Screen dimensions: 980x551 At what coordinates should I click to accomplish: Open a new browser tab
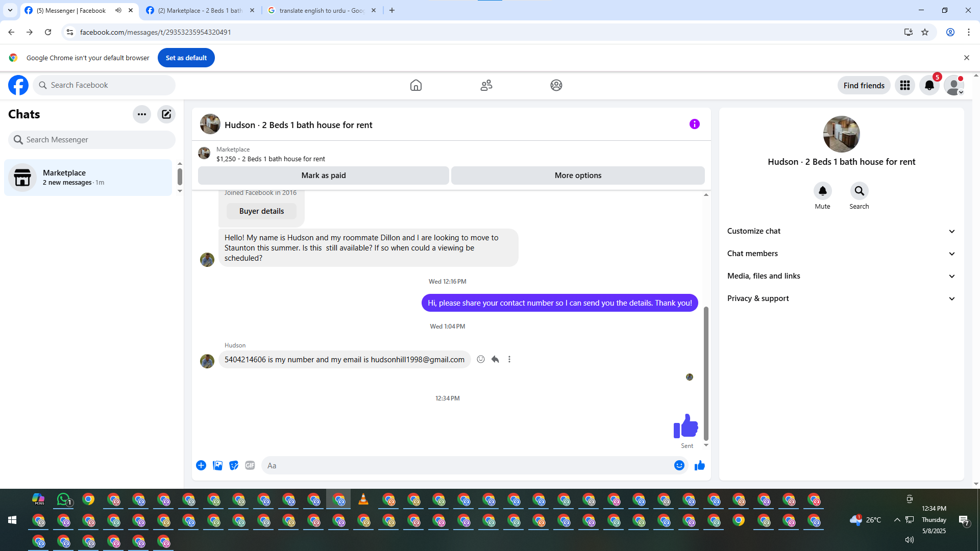pos(392,10)
